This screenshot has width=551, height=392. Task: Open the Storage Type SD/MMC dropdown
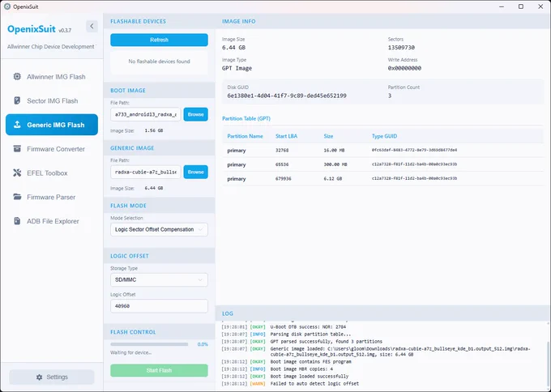(159, 279)
